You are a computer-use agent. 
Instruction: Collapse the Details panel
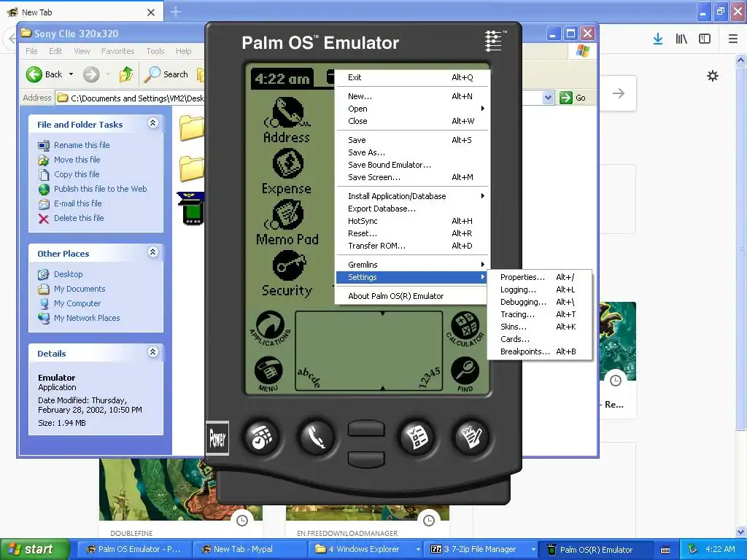coord(152,352)
